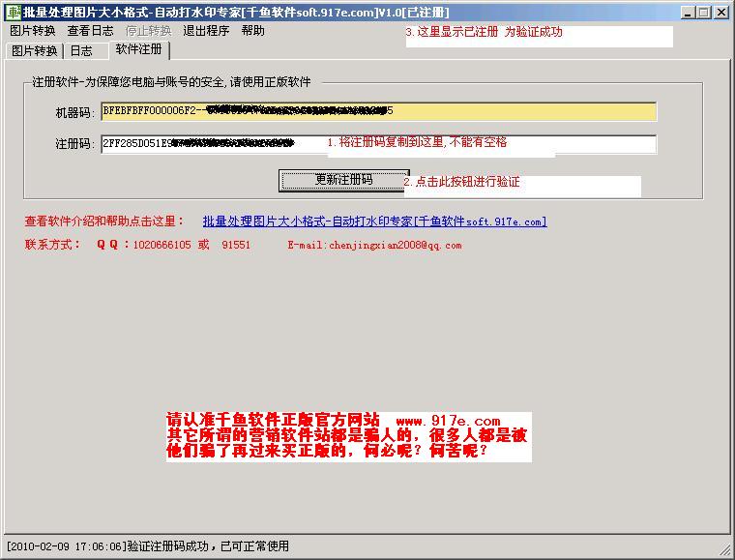735x560 pixels.
Task: Minimize the program window
Action: pyautogui.click(x=687, y=12)
